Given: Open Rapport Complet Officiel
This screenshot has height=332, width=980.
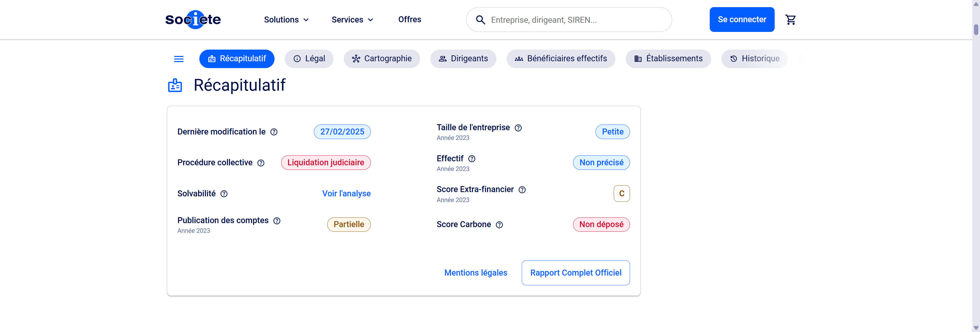Looking at the screenshot, I should point(576,273).
